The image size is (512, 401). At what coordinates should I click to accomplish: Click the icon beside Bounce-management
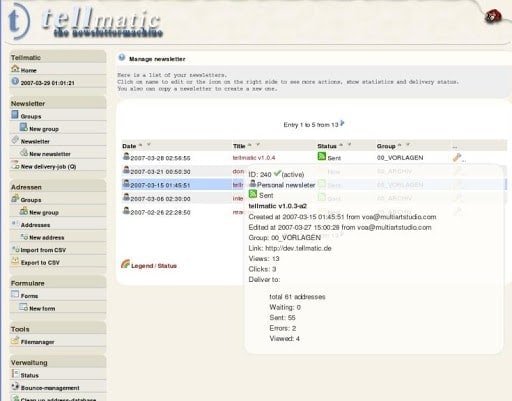pyautogui.click(x=15, y=386)
